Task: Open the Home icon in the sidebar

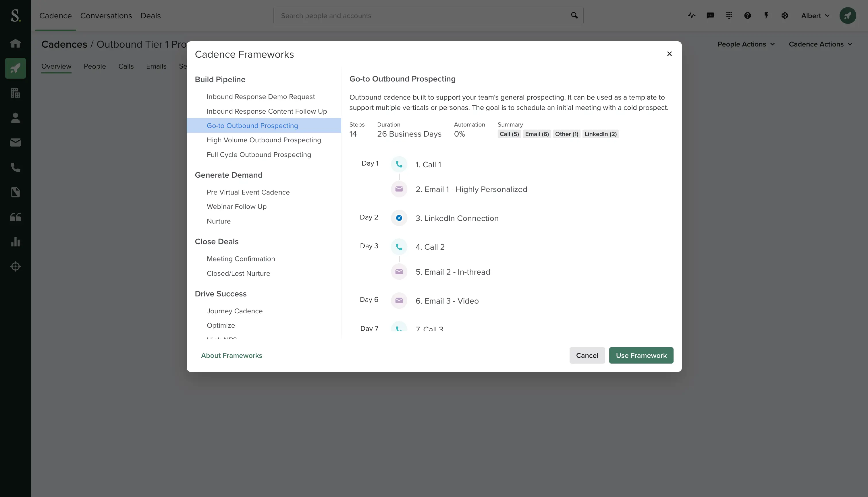Action: (16, 43)
